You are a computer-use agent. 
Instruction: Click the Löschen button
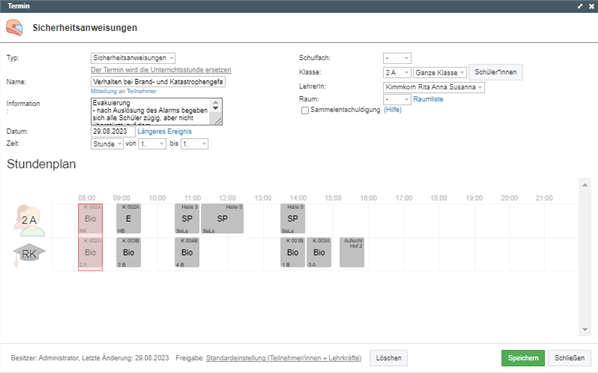point(389,358)
